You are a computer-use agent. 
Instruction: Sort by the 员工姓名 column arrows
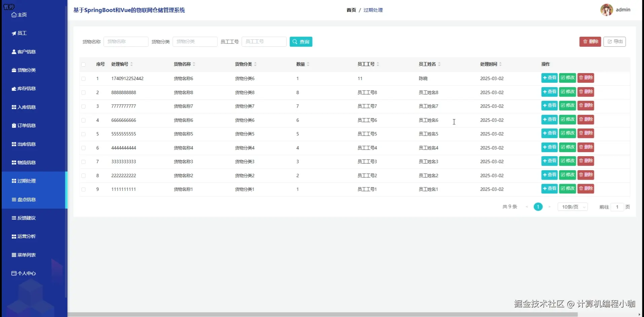coord(439,64)
